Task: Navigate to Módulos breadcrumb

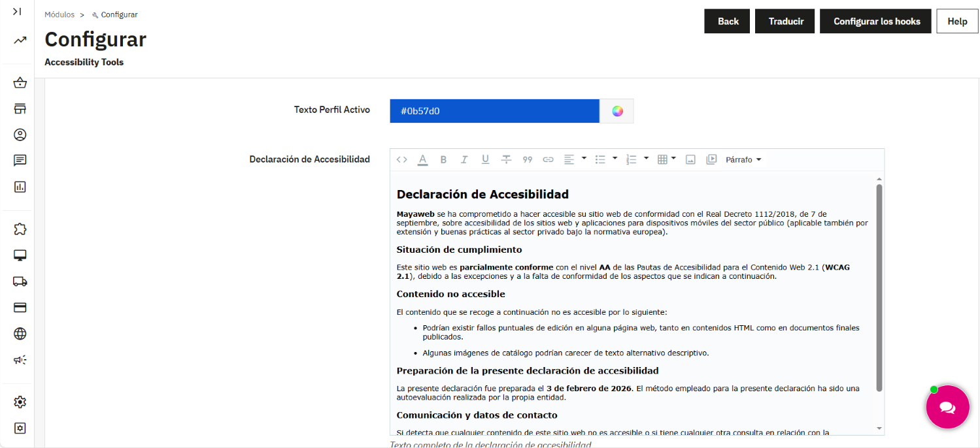Action: coord(59,14)
